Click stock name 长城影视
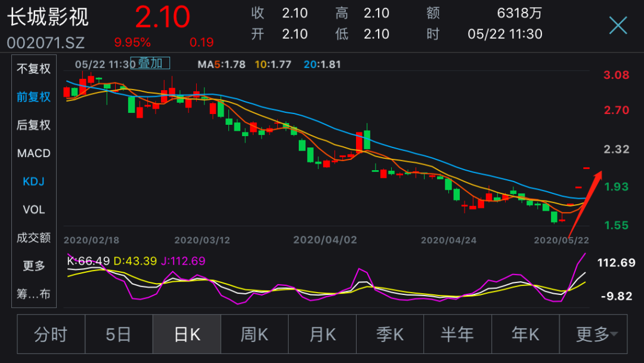The image size is (644, 363). 48,17
